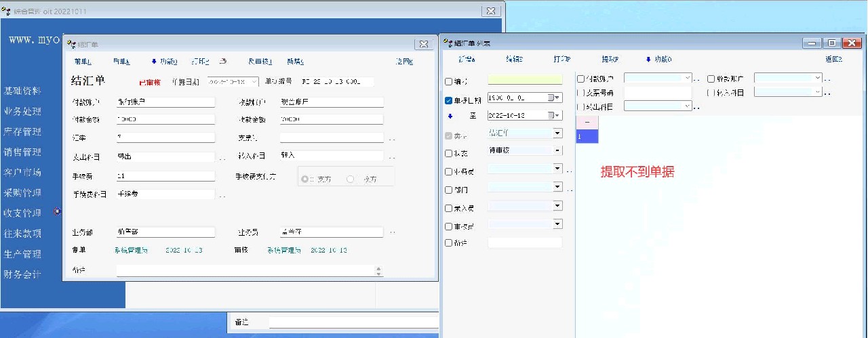
Task: Click the yellow 编号 filter field
Action: pyautogui.click(x=524, y=80)
